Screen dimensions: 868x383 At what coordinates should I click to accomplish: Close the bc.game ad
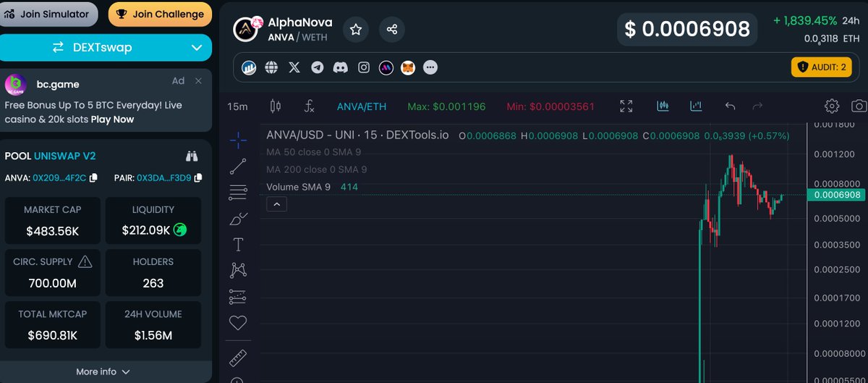click(x=199, y=82)
